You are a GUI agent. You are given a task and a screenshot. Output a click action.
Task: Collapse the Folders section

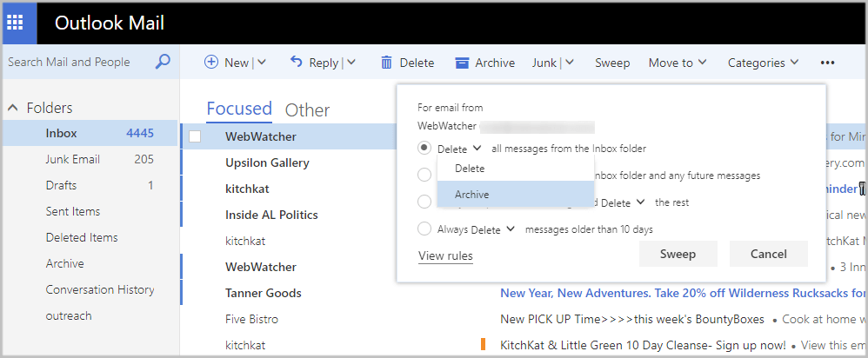tap(13, 108)
